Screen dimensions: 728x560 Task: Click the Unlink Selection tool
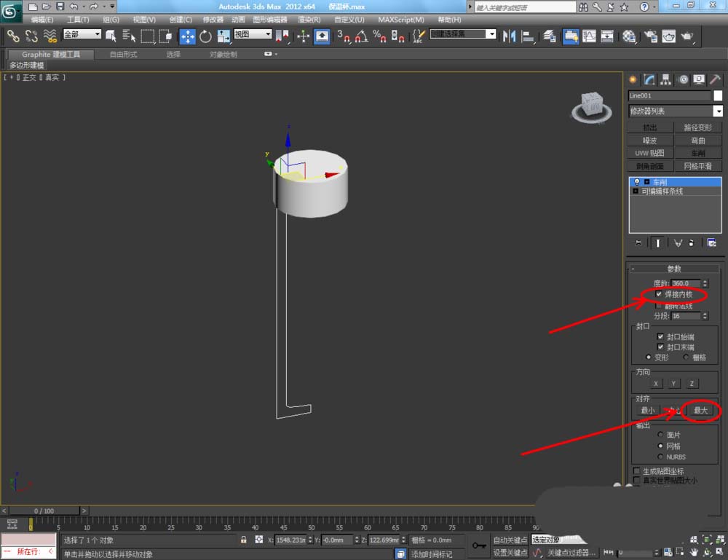(31, 36)
